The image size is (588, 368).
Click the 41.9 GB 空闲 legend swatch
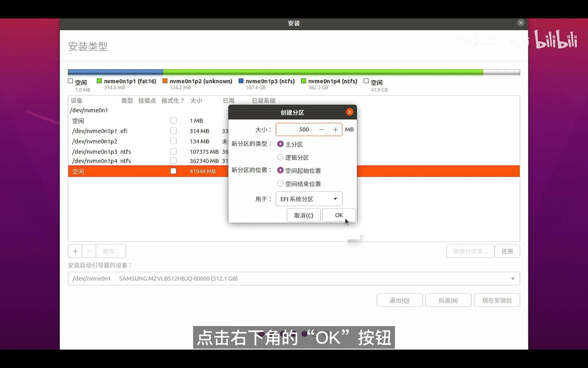click(366, 81)
